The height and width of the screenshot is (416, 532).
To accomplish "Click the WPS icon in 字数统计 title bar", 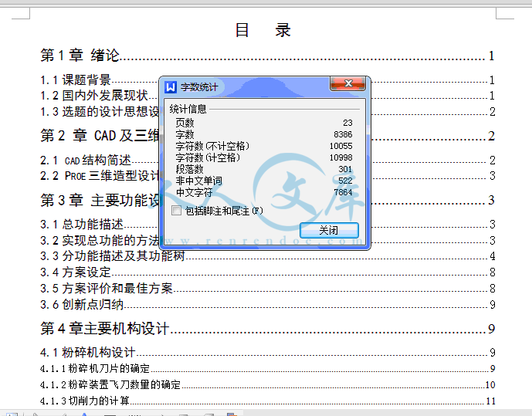I will pyautogui.click(x=171, y=87).
